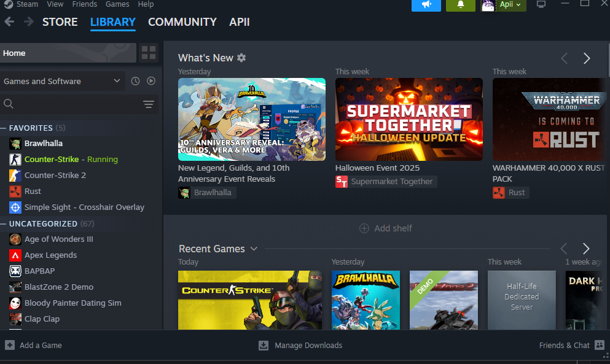Open Manage Downloads

[300, 345]
